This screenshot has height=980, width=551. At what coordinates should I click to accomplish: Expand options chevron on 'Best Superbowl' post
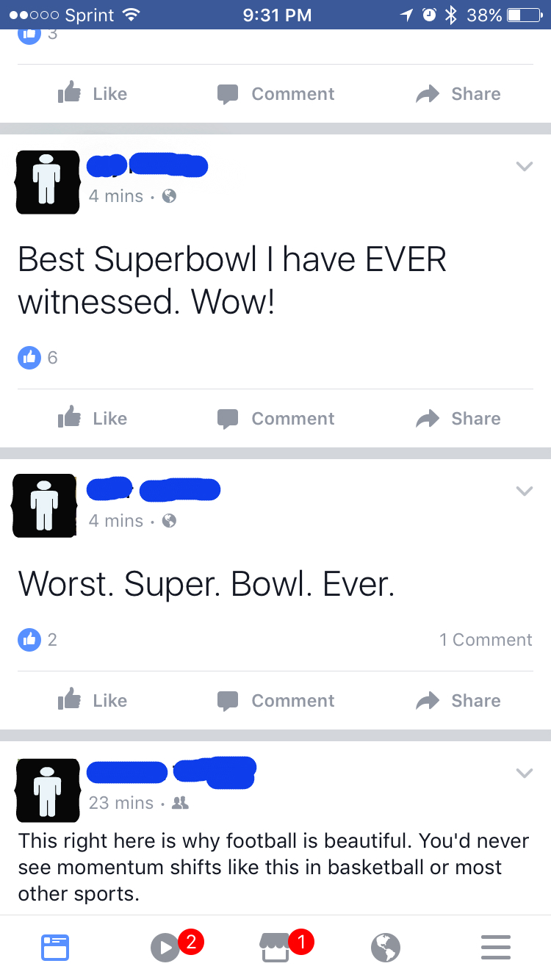(524, 167)
